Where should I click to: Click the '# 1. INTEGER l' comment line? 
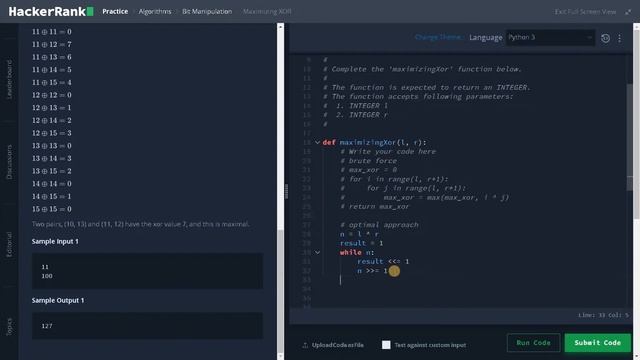click(x=355, y=106)
